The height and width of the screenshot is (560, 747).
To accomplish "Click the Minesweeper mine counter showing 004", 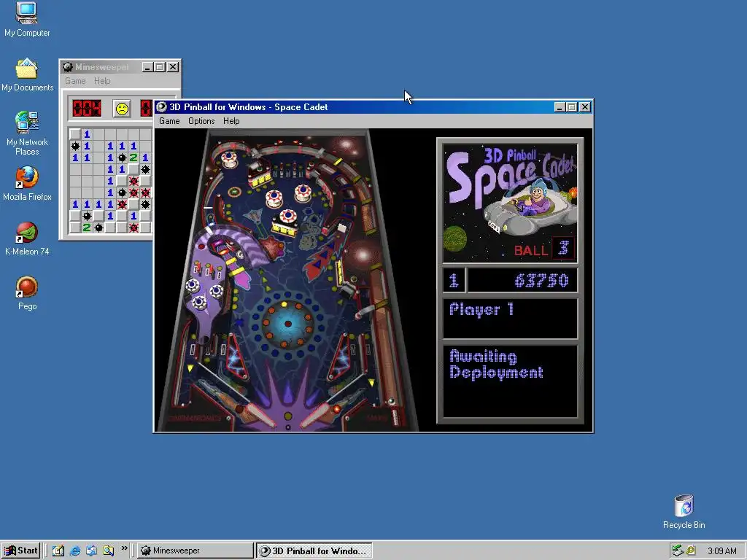I will pos(87,109).
